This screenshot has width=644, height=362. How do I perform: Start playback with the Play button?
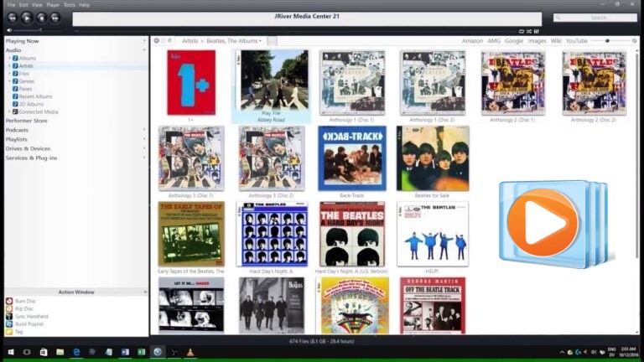pyautogui.click(x=27, y=18)
